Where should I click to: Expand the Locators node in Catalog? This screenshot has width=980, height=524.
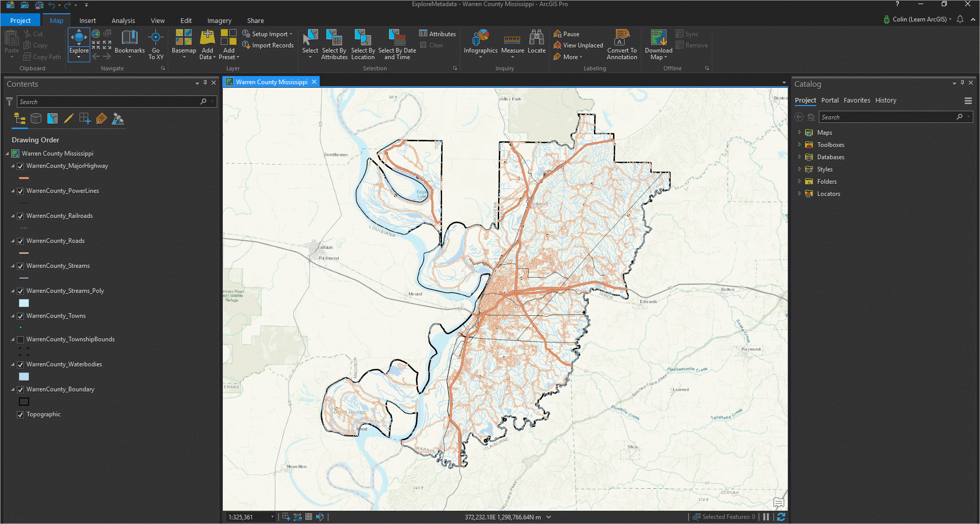coord(800,193)
